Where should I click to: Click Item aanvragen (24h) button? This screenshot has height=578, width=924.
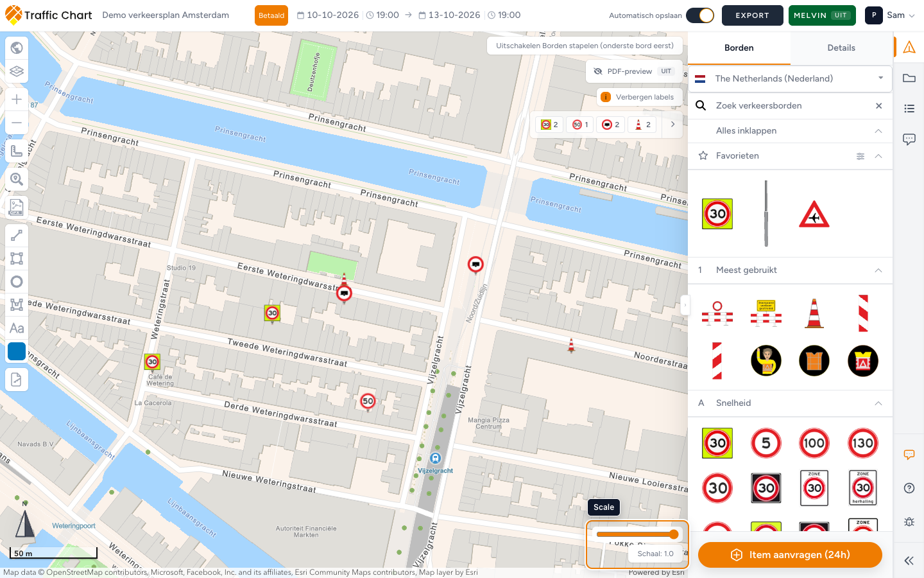tap(790, 555)
